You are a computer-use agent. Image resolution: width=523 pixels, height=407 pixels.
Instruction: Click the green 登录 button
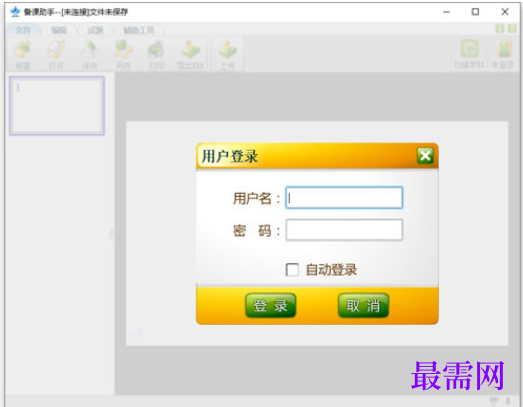pyautogui.click(x=271, y=305)
